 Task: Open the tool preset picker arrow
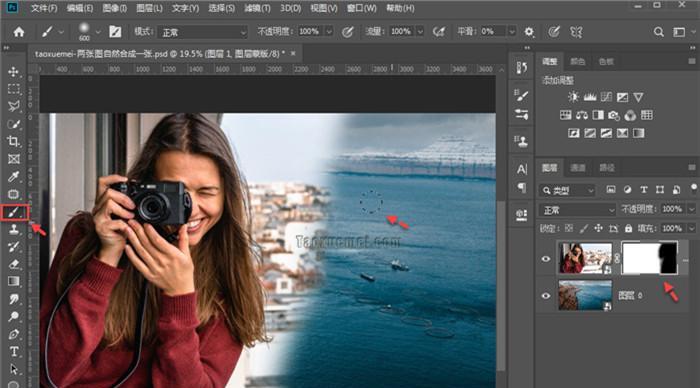point(61,32)
